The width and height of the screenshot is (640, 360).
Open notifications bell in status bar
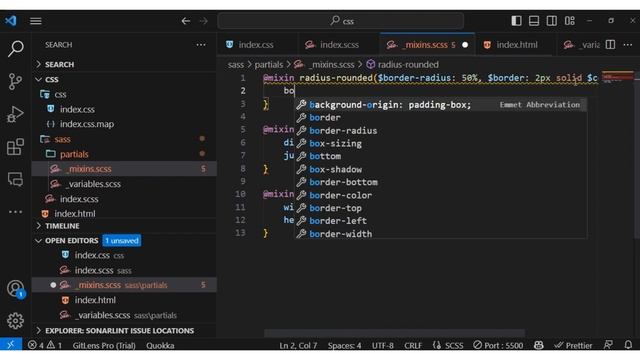point(628,345)
